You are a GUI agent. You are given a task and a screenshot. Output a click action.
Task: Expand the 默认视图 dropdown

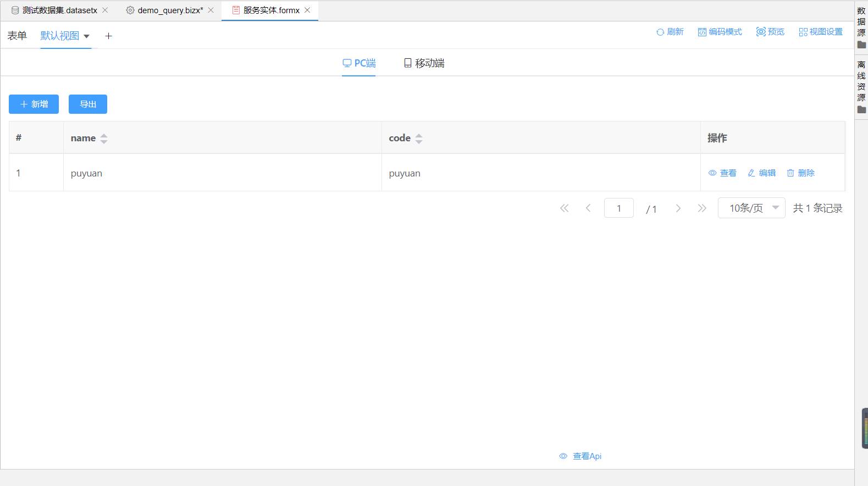86,36
